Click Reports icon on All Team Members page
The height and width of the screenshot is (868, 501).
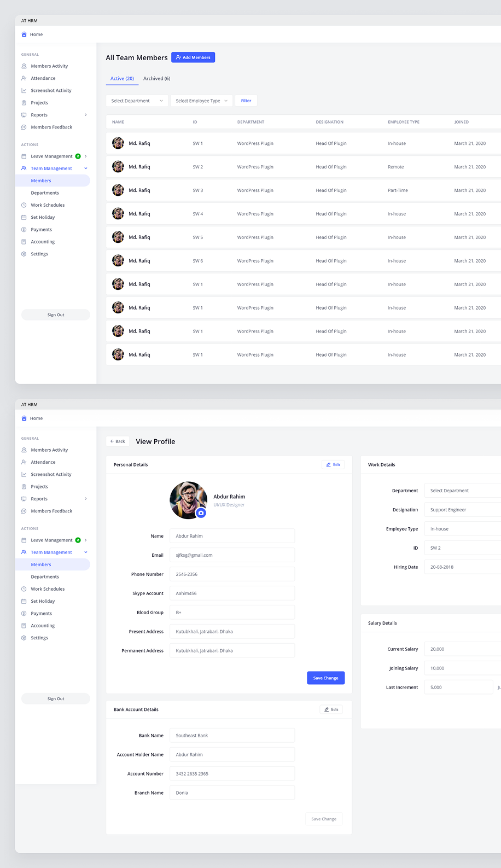click(24, 115)
